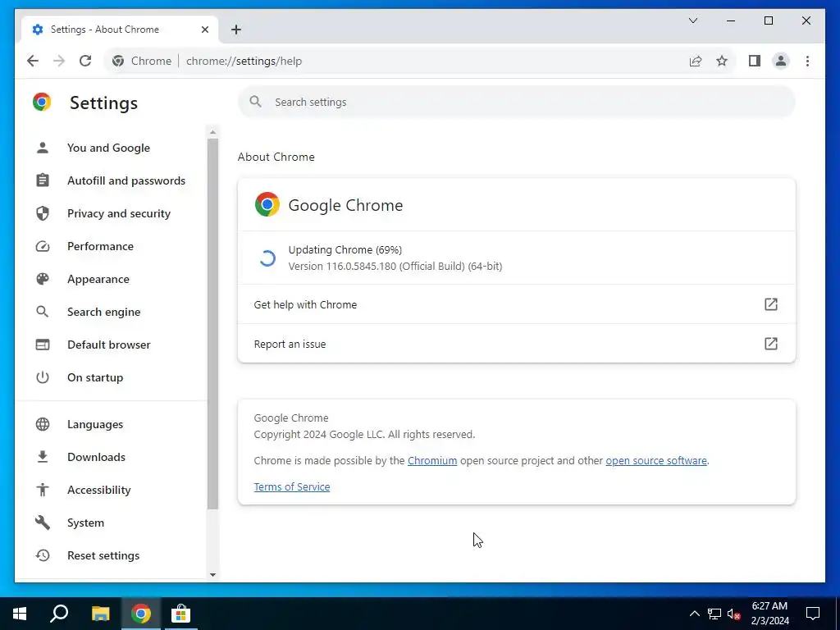Open Report an issue
This screenshot has width=840, height=630.
pyautogui.click(x=517, y=344)
